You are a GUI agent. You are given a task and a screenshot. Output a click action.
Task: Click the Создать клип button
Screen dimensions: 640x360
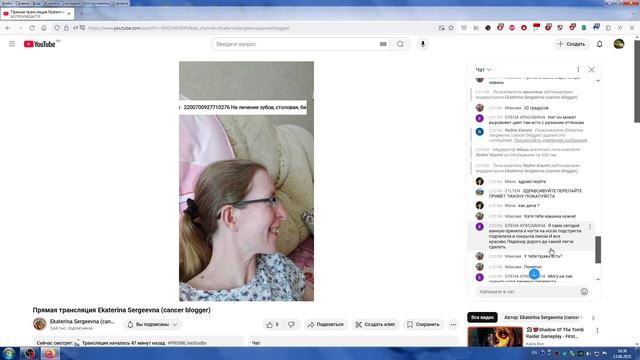pyautogui.click(x=375, y=324)
